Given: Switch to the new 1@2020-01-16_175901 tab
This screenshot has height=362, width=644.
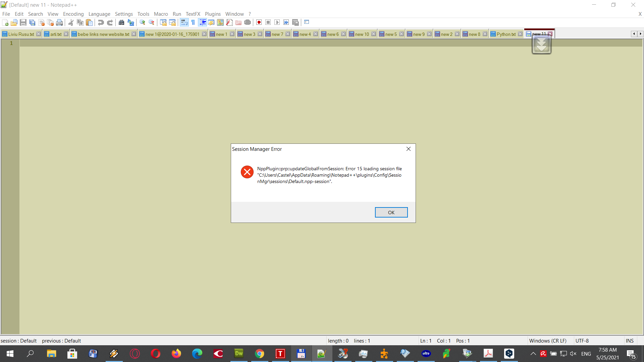Looking at the screenshot, I should click(172, 34).
